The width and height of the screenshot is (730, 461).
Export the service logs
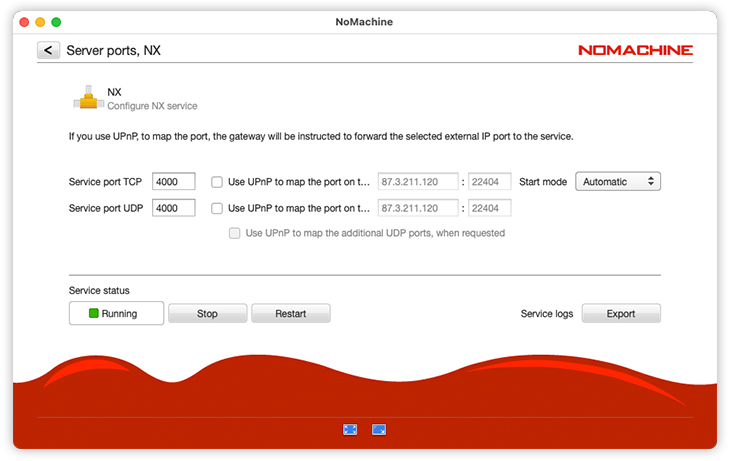(621, 314)
